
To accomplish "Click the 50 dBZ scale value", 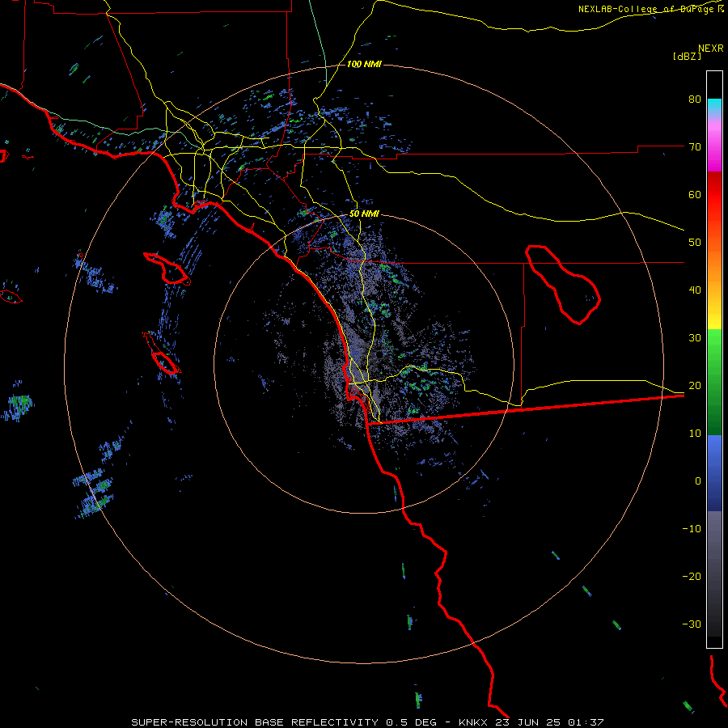I will click(x=695, y=243).
